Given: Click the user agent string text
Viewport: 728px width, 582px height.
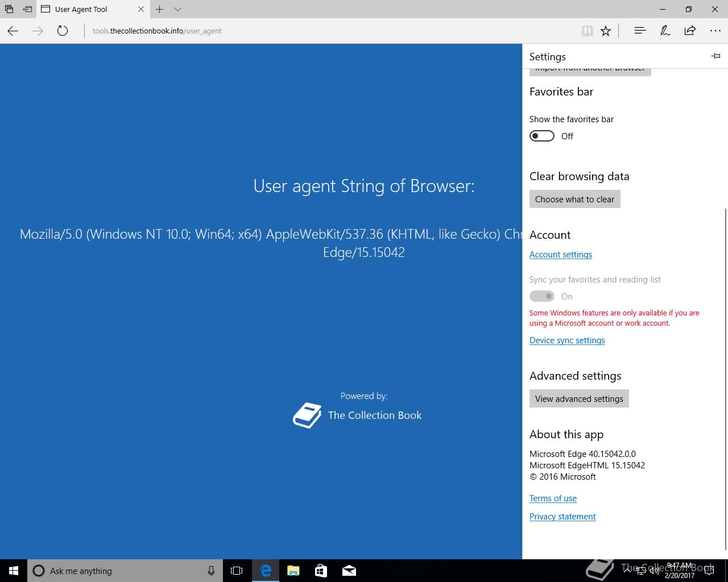Looking at the screenshot, I should [x=271, y=243].
